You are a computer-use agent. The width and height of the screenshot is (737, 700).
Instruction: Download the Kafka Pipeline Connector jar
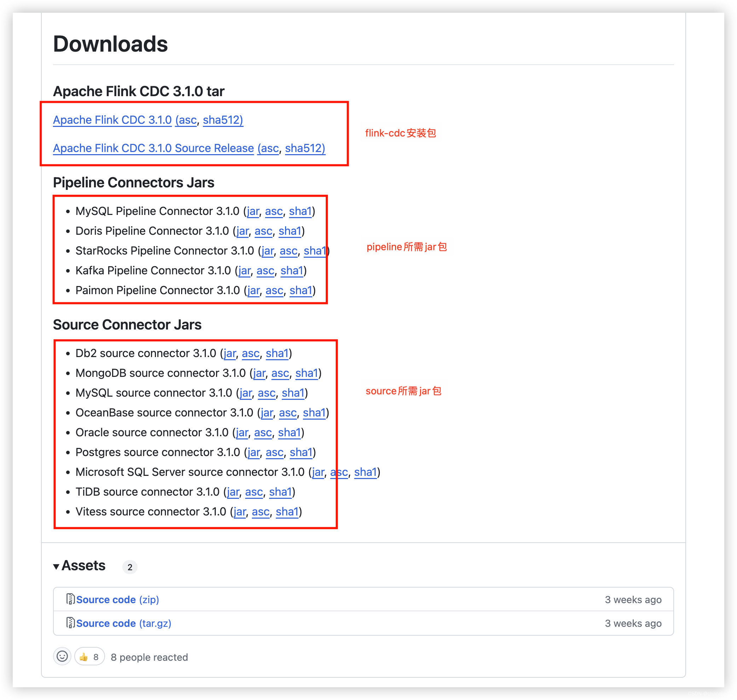244,270
